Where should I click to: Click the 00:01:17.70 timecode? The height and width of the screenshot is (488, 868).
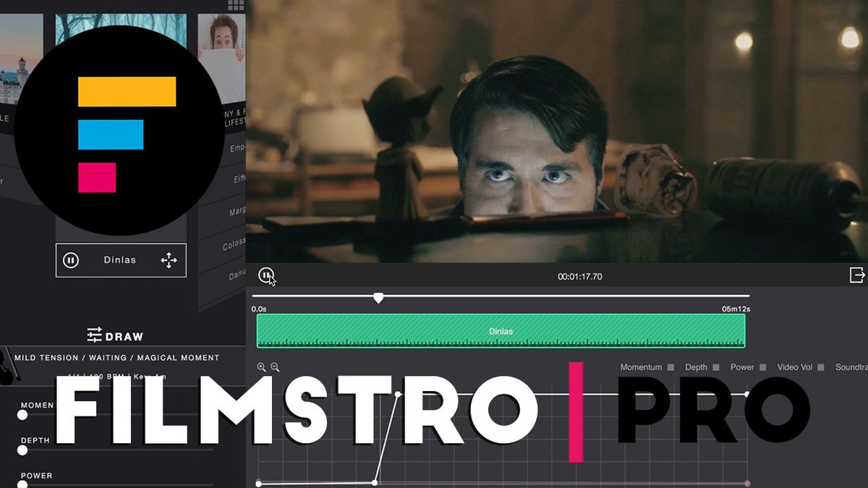click(x=580, y=276)
